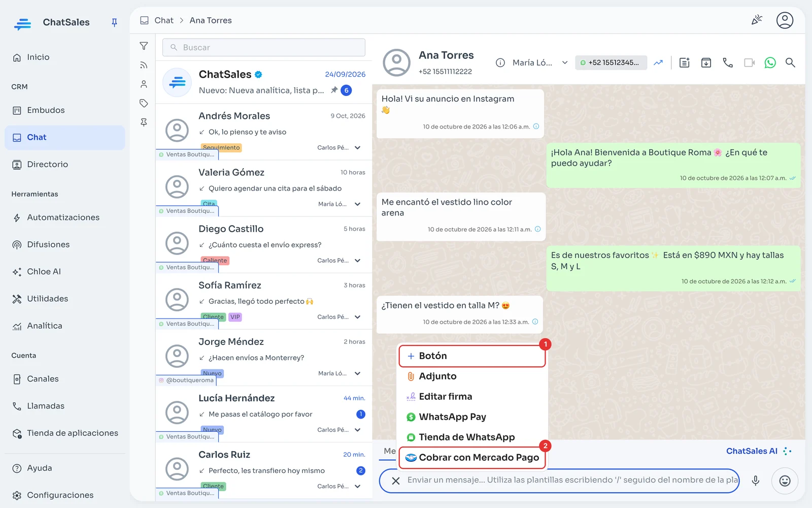
Task: Open ChatSales AI assistant link
Action: click(759, 451)
